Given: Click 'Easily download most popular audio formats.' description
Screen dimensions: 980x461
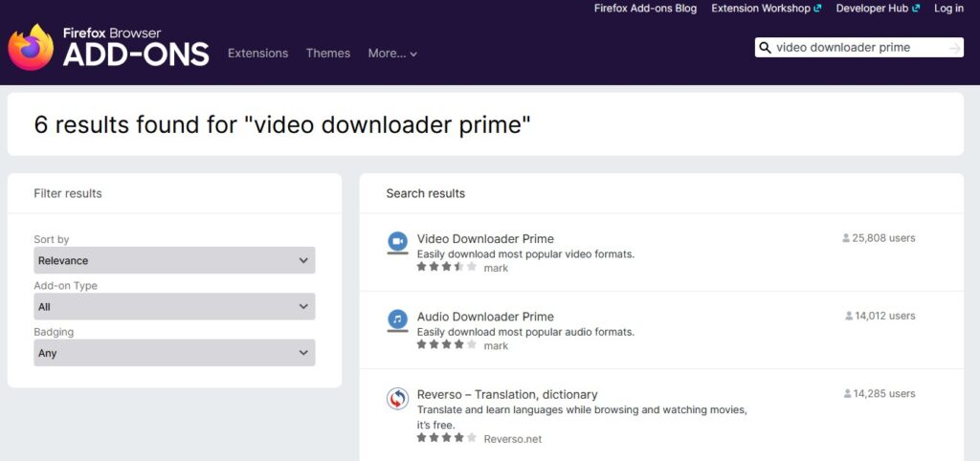Looking at the screenshot, I should [525, 332].
